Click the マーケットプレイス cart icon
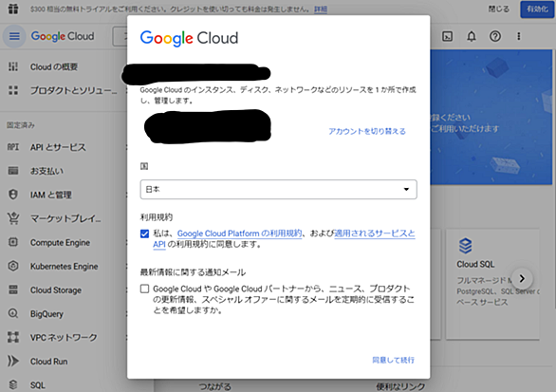556x392 pixels. coord(13,218)
